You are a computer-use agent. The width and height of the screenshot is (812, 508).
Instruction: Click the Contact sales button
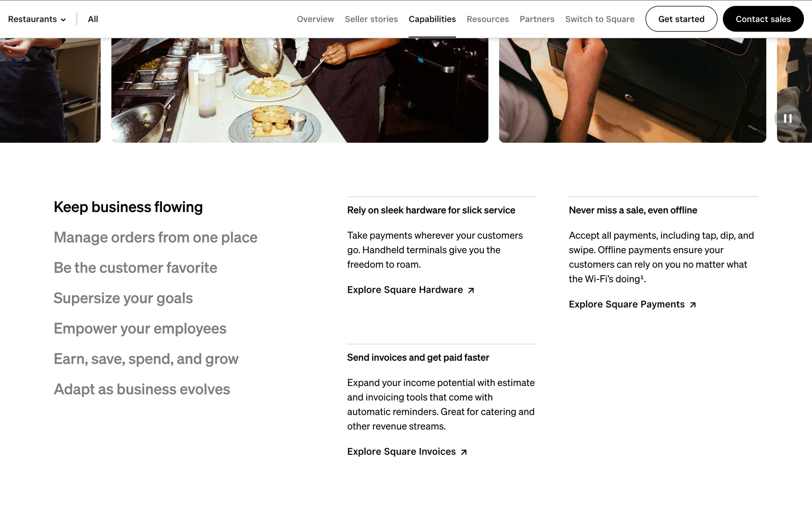click(763, 19)
